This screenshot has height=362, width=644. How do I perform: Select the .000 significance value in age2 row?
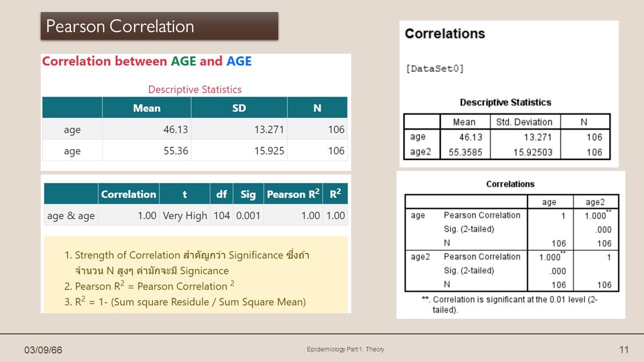(x=557, y=271)
